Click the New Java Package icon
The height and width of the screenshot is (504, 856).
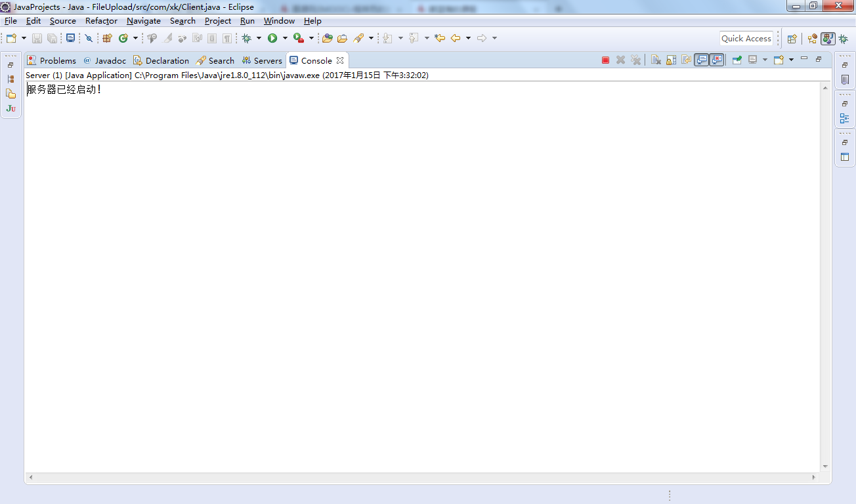[107, 38]
